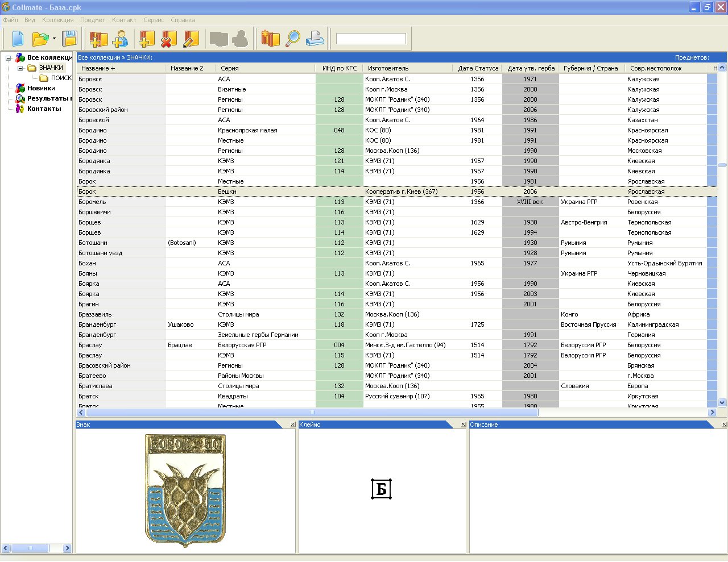Click the Print toolbar icon
This screenshot has width=728, height=562.
315,39
